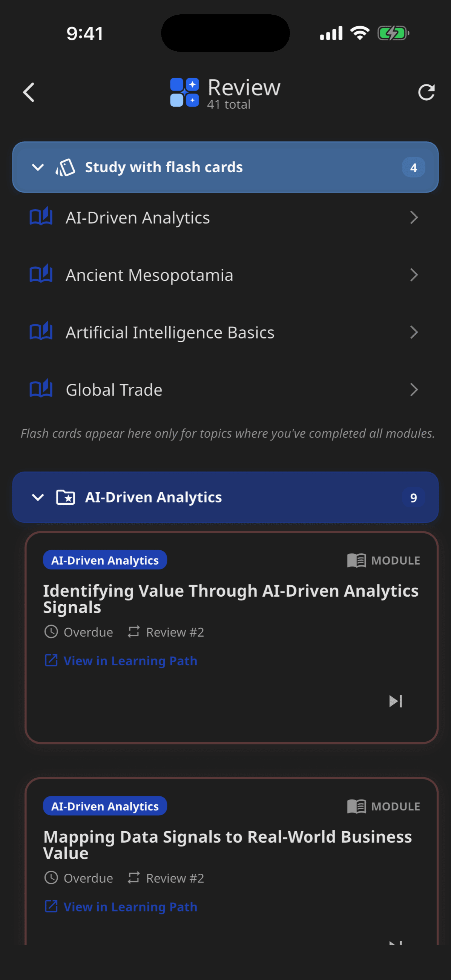This screenshot has width=451, height=980.
Task: Collapse the AI-Driven Analytics section
Action: [38, 497]
